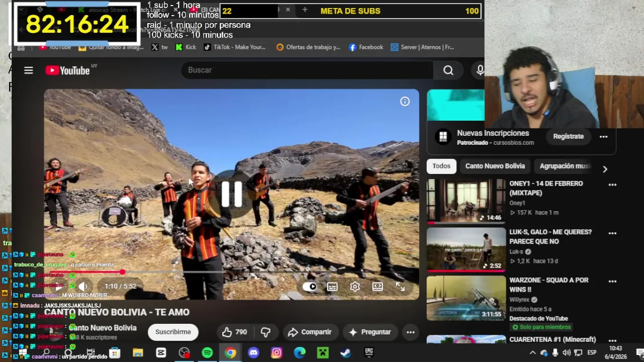This screenshot has height=362, width=644.
Task: Open Instagram from the taskbar
Action: point(277,353)
